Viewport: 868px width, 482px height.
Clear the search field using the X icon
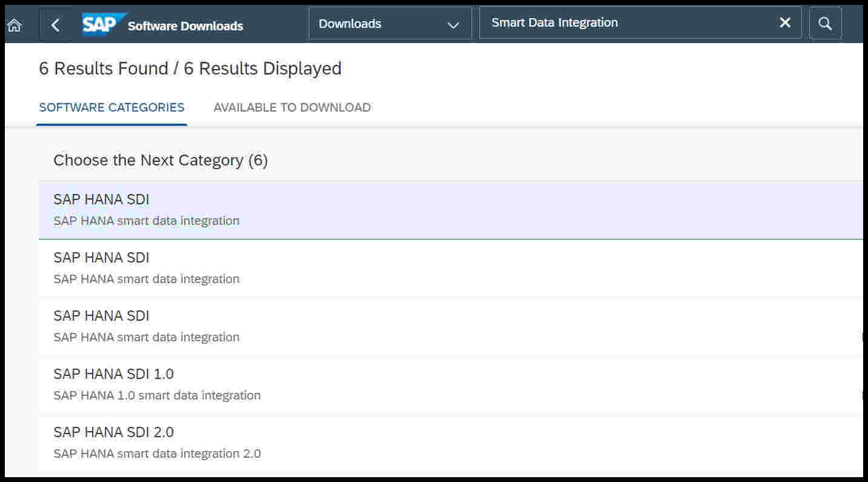tap(785, 22)
